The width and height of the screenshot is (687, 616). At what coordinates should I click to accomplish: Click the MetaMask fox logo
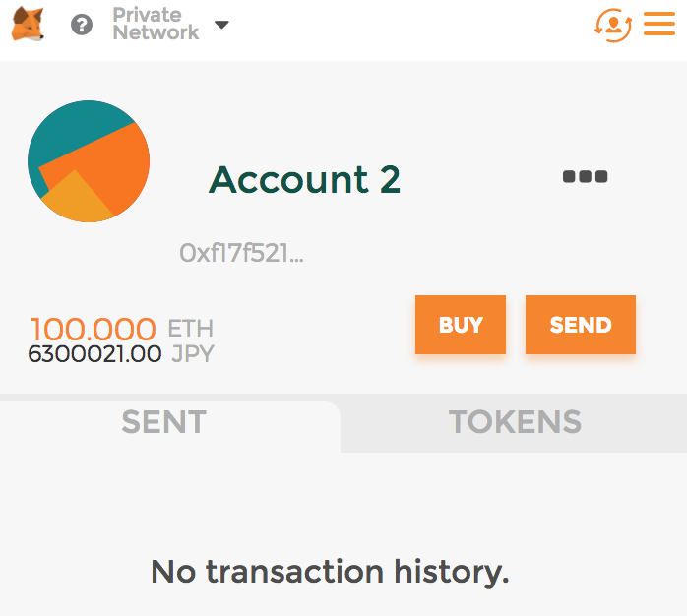tap(28, 24)
